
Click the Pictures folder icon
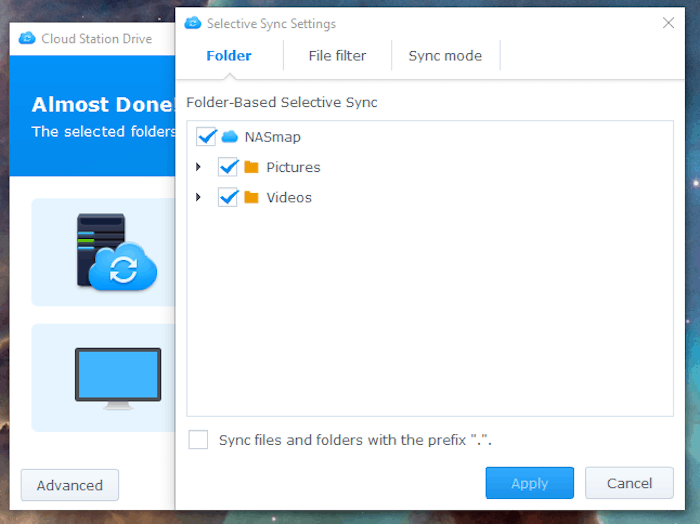[x=251, y=167]
